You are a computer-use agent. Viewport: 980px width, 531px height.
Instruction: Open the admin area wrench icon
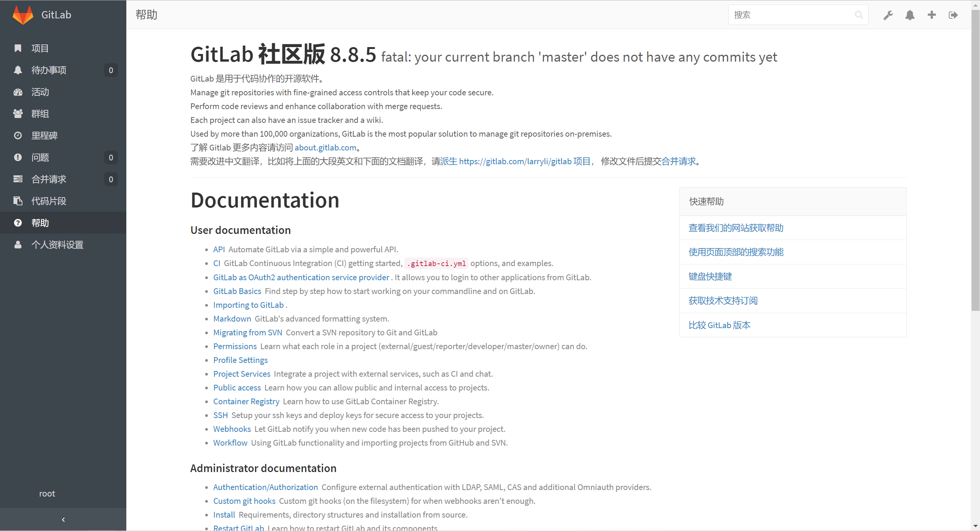click(x=888, y=15)
